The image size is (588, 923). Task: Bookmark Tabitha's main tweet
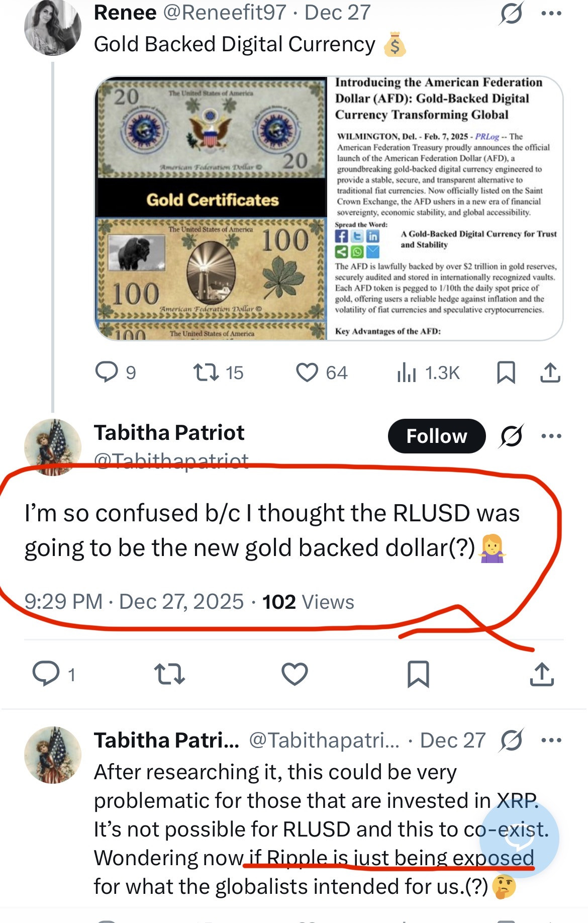(x=418, y=674)
